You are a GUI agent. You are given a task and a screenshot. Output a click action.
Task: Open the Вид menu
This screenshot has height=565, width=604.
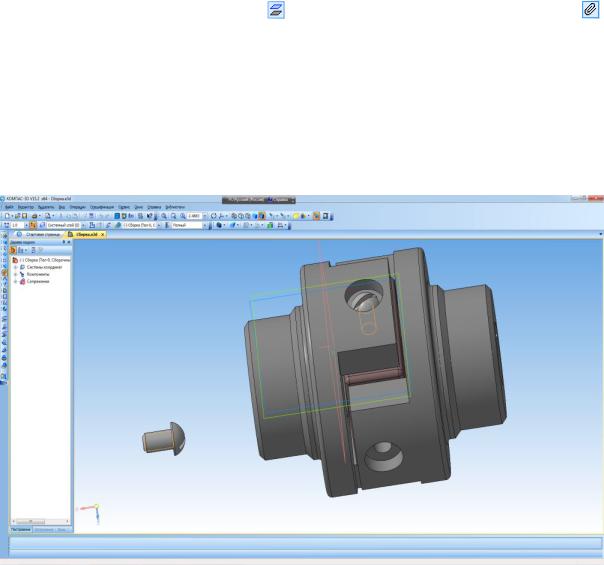point(62,207)
